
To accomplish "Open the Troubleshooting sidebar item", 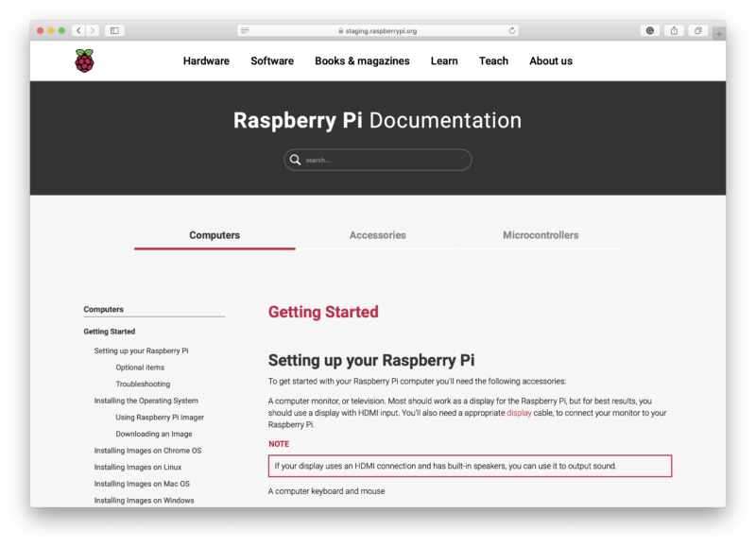I will tap(143, 384).
